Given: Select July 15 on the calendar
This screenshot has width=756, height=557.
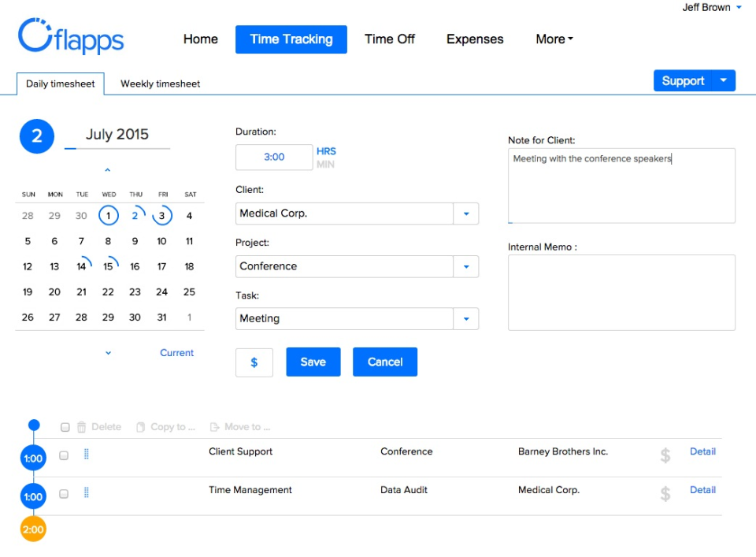Looking at the screenshot, I should pos(108,266).
